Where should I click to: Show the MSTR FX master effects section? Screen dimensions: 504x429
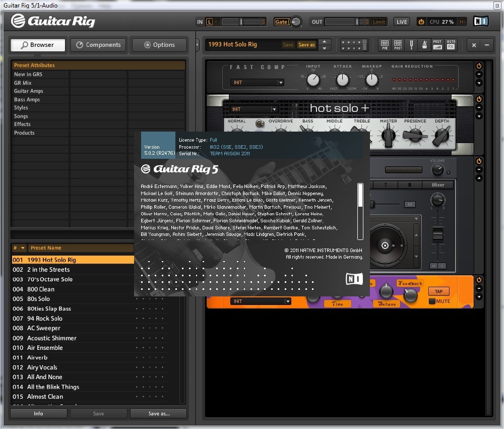[451, 45]
